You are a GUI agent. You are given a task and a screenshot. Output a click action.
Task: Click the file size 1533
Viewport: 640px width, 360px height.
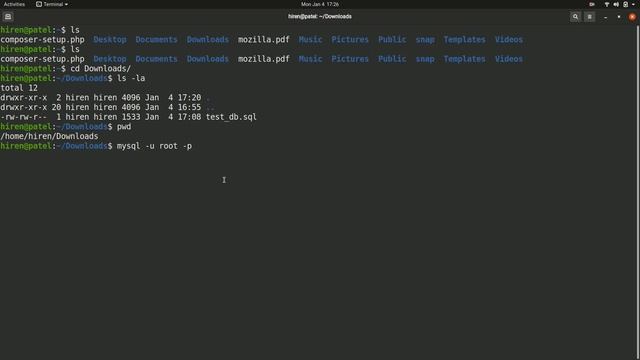point(131,117)
